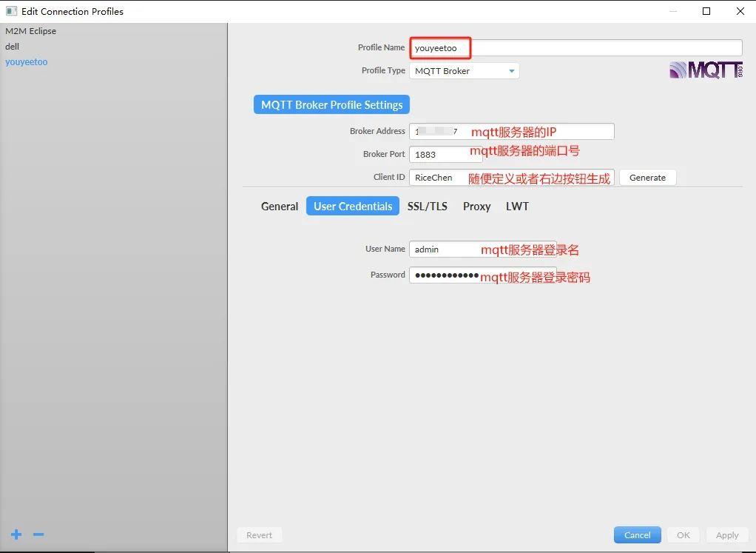Select the M2M Eclipse profile
This screenshot has width=756, height=553.
pyautogui.click(x=31, y=31)
